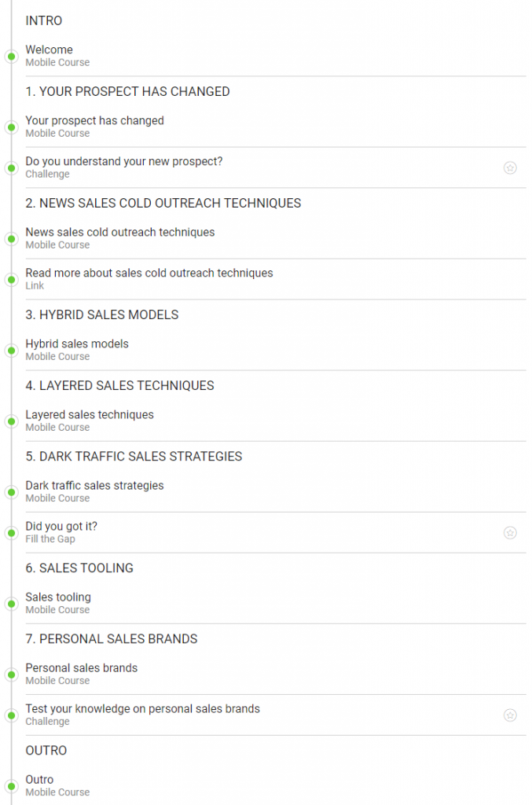Image resolution: width=532 pixels, height=805 pixels.
Task: Click green marker beside 'Sales tooling' lesson
Action: [11, 603]
